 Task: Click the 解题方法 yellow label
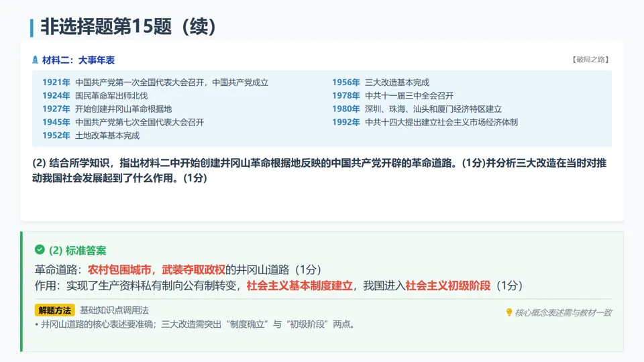tap(54, 310)
